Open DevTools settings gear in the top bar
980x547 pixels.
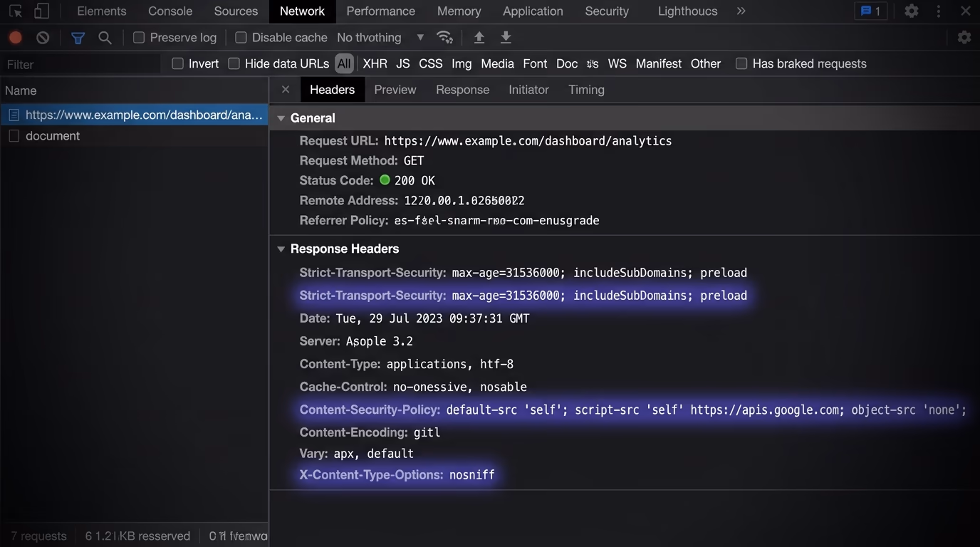coord(912,11)
